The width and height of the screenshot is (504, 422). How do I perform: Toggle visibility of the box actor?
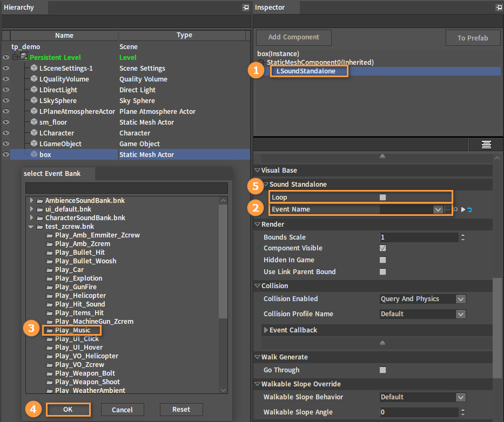6,154
